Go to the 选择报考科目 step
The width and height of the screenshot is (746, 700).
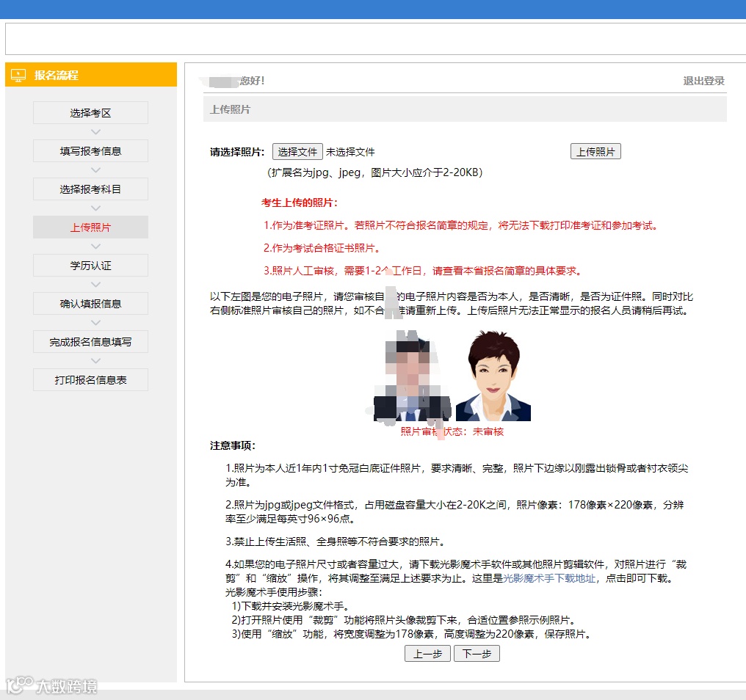tap(90, 189)
